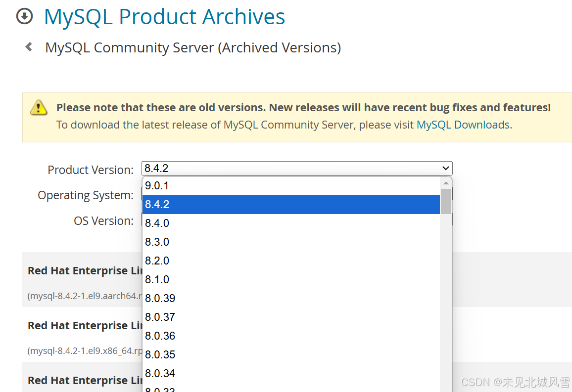The height and width of the screenshot is (392, 572).
Task: Open the MySQL Downloads link
Action: tap(463, 125)
